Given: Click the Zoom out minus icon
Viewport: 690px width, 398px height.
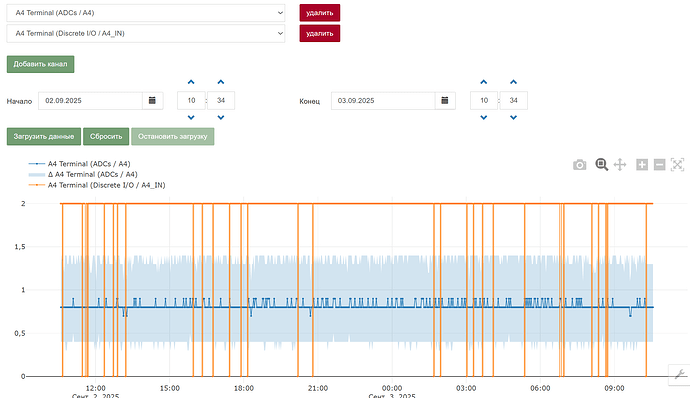Looking at the screenshot, I should (659, 165).
